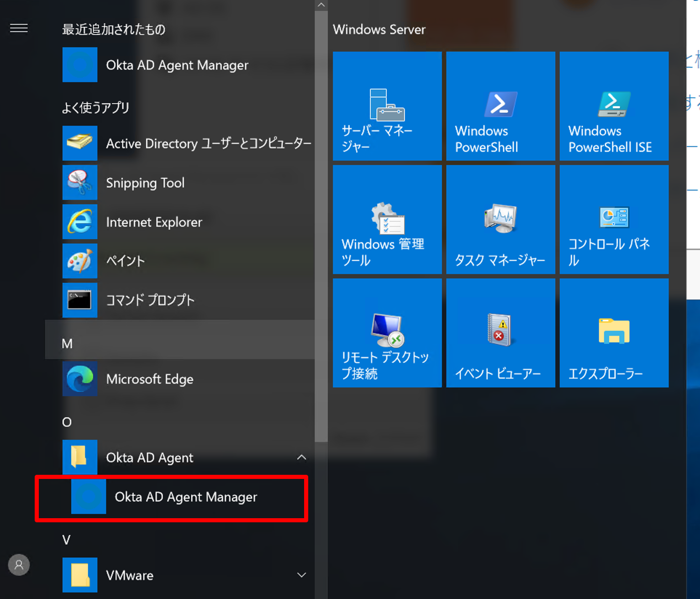The height and width of the screenshot is (599, 700).
Task: Select the Internet Explorer text label
Action: click(154, 222)
